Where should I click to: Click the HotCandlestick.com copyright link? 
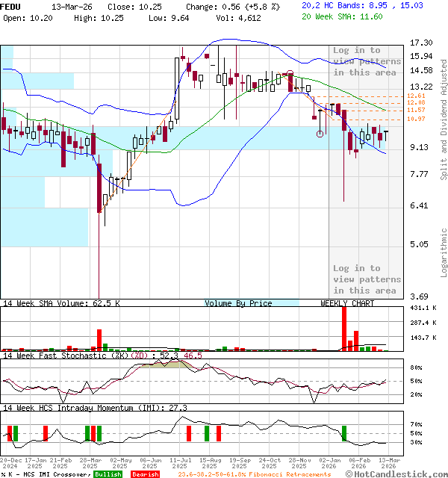[x=398, y=474]
